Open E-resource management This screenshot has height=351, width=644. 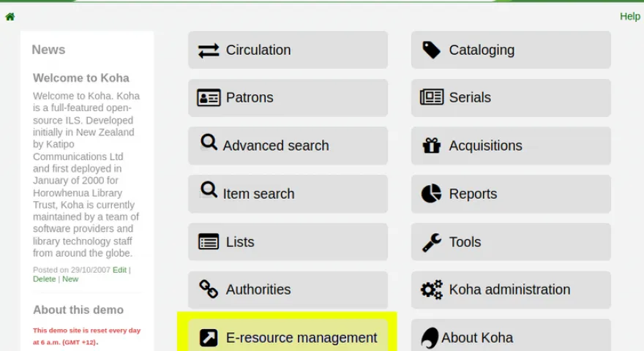[288, 336]
